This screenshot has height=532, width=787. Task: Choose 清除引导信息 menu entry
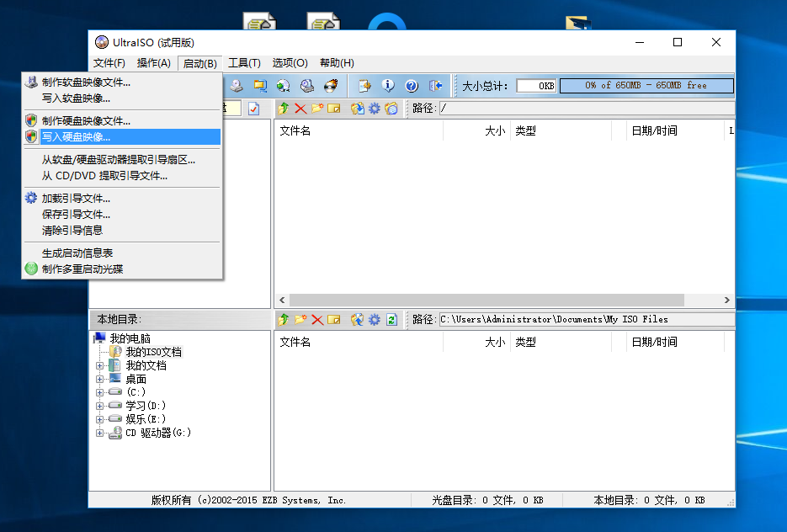122,231
